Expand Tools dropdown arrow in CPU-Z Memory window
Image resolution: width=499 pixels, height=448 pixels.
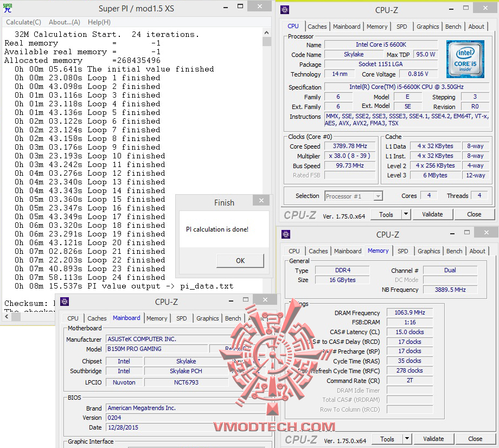pyautogui.click(x=407, y=439)
